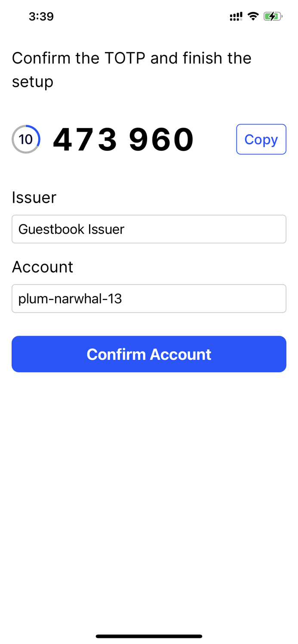
Task: Tap the Wi-Fi icon in the status bar
Action: click(x=253, y=15)
